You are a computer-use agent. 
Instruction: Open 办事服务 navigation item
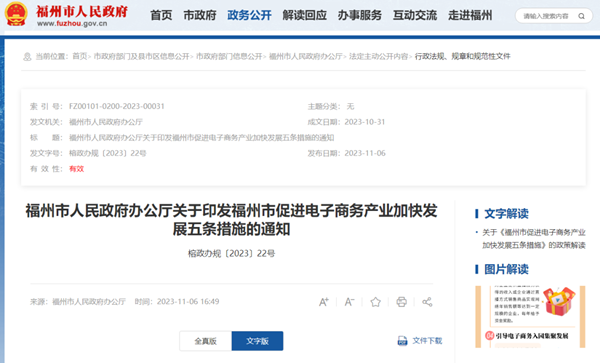[360, 15]
